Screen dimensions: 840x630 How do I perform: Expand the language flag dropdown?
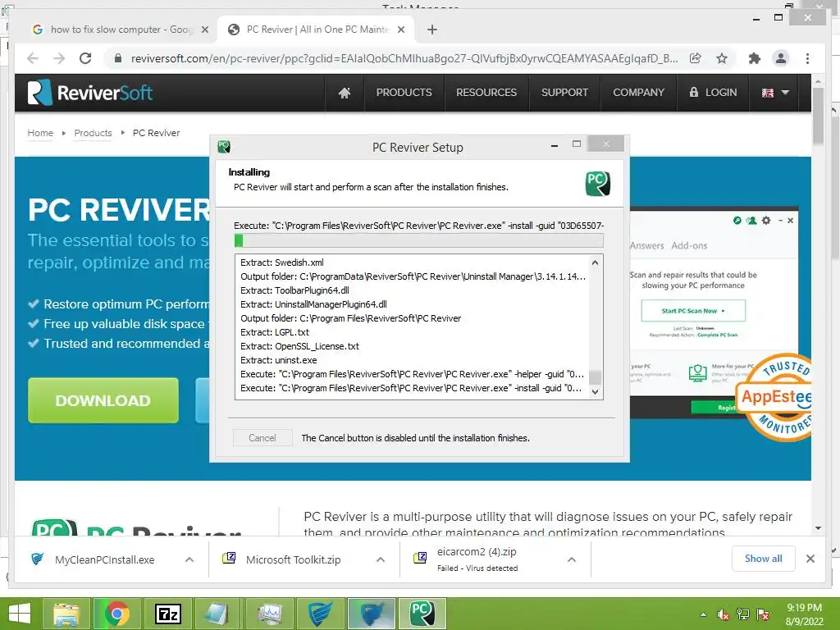click(775, 93)
